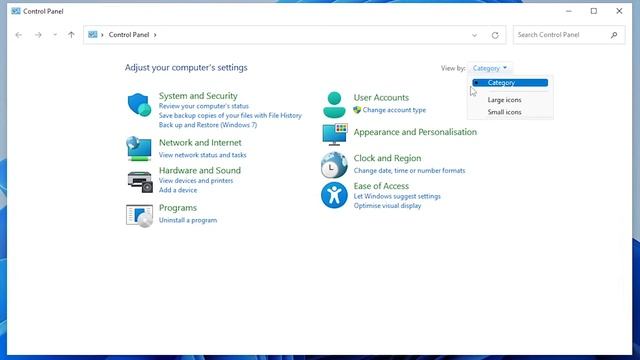The width and height of the screenshot is (640, 360).
Task: Click Change account type link
Action: tap(394, 110)
